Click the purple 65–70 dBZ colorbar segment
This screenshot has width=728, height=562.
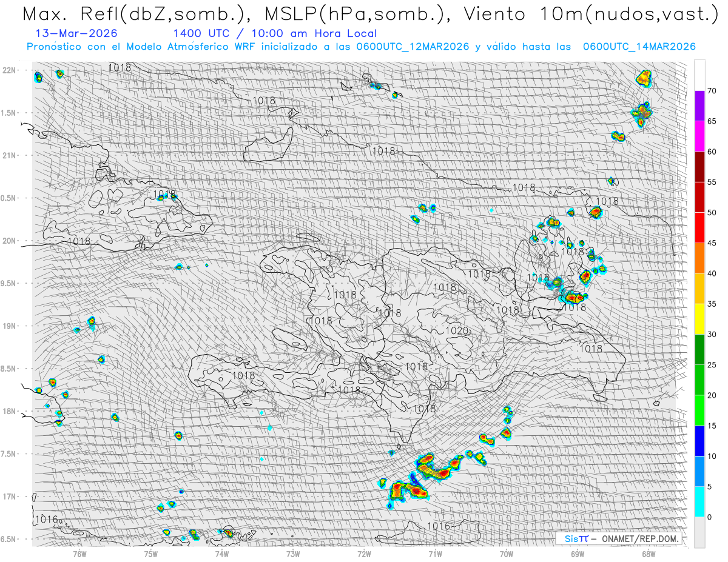click(x=699, y=106)
